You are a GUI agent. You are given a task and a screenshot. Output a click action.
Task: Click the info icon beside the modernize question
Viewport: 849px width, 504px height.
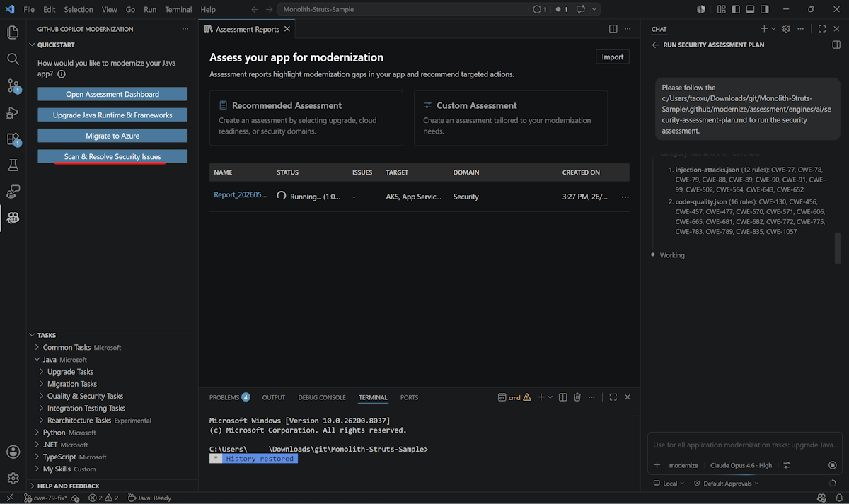coord(61,74)
